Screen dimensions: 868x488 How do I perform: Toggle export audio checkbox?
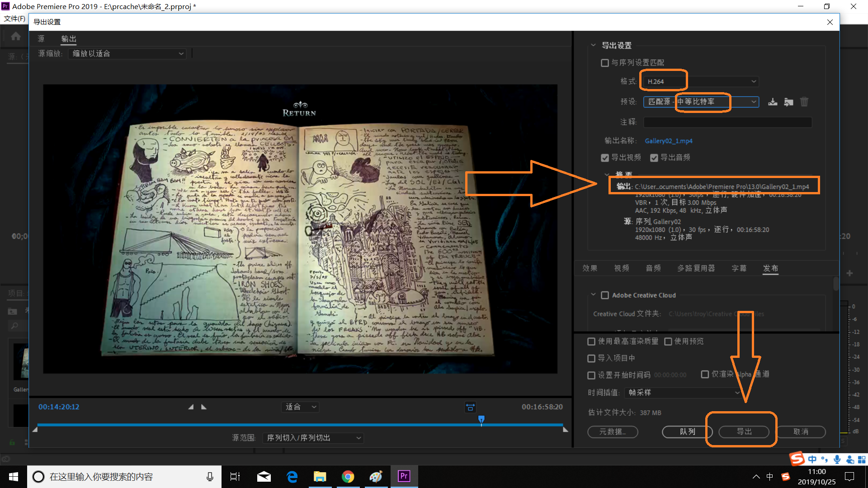654,158
